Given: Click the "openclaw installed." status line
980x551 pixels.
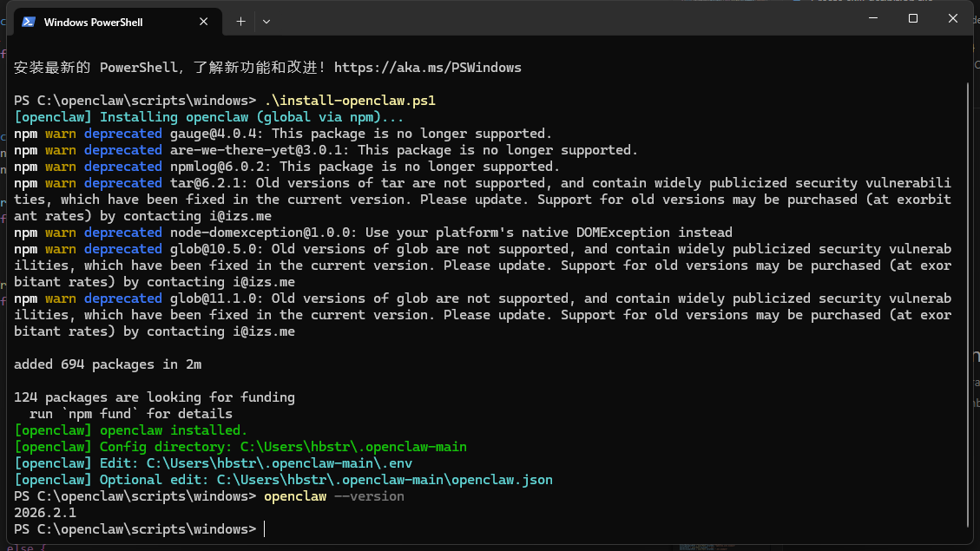Looking at the screenshot, I should coord(131,430).
